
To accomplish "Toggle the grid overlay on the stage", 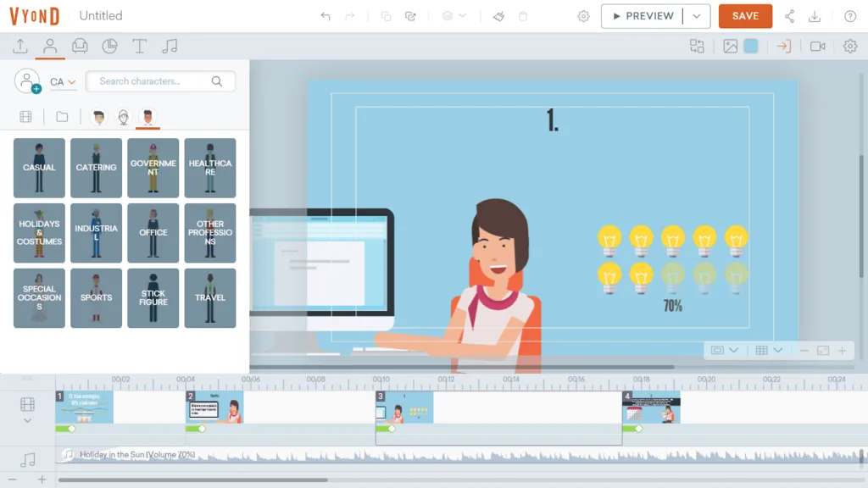I will point(762,350).
